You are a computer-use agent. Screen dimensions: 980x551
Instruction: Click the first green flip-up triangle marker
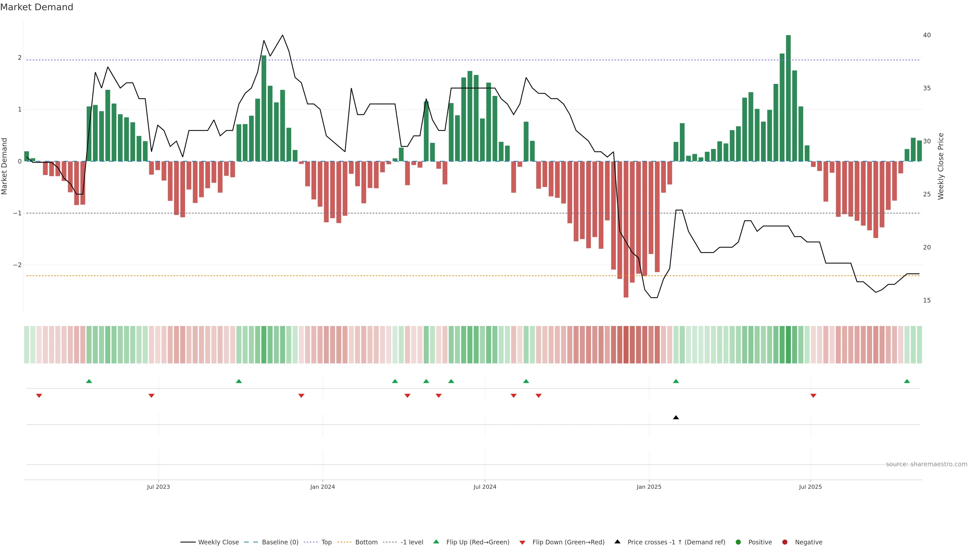coord(89,381)
